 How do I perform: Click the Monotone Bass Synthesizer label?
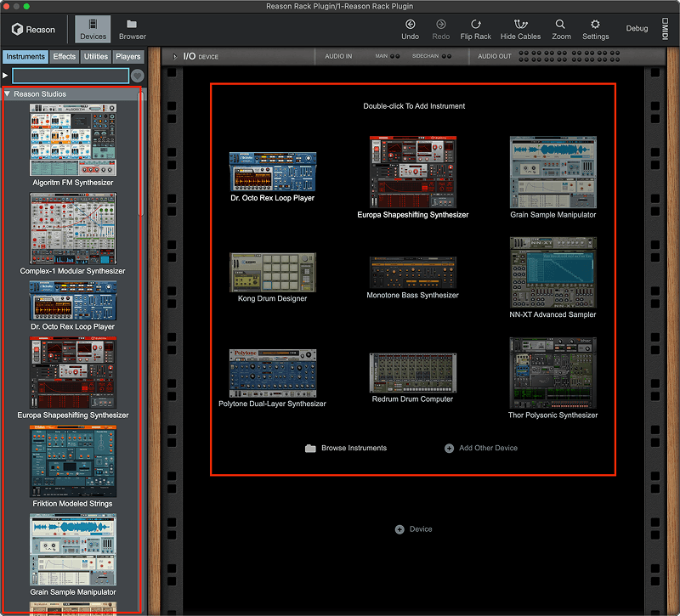(412, 295)
